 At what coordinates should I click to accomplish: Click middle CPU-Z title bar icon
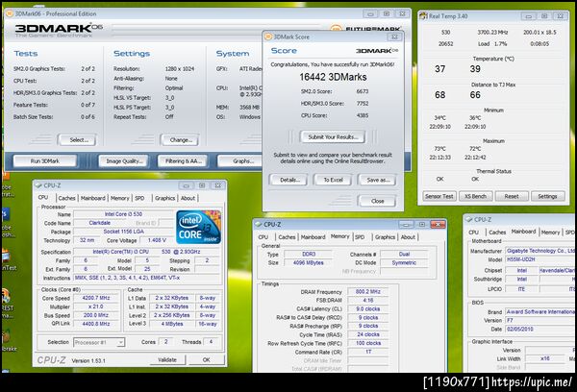click(x=259, y=224)
